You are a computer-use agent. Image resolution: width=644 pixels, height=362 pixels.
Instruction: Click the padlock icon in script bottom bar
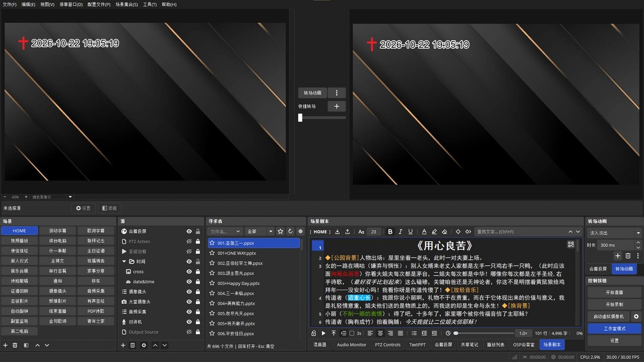point(313,333)
